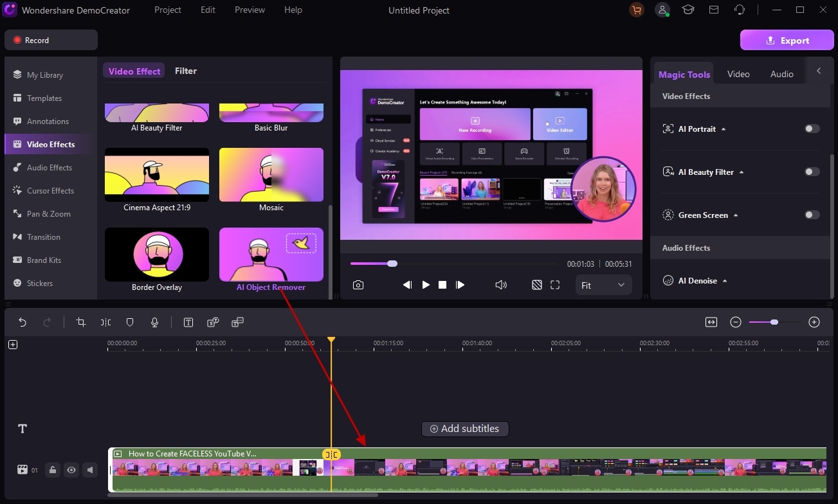
Task: Toggle preview quality hatch icon
Action: (x=537, y=285)
